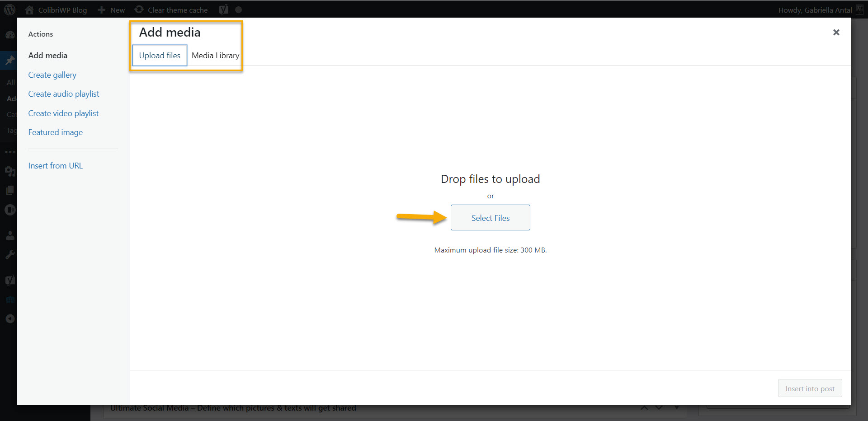The image size is (868, 421).
Task: Open the Create gallery action
Action: 52,75
